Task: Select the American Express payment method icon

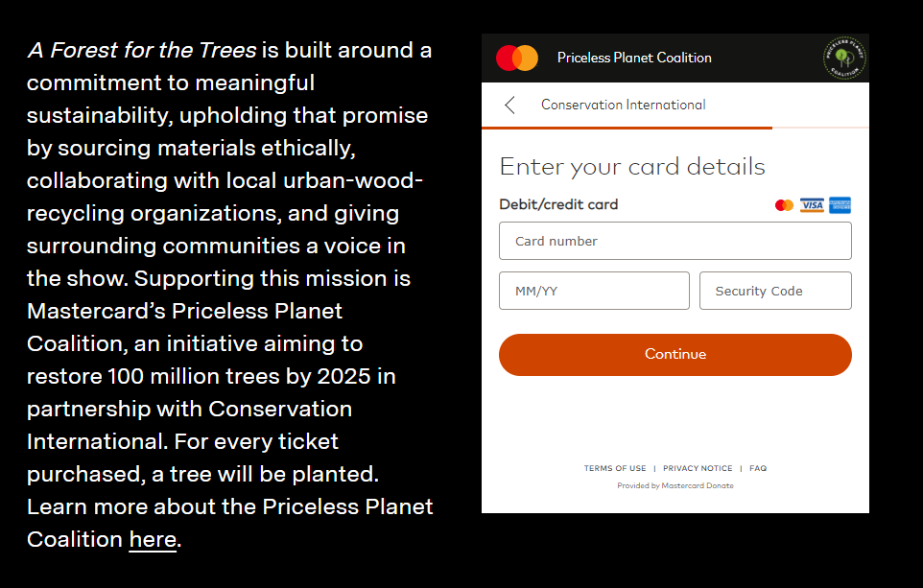Action: 840,204
